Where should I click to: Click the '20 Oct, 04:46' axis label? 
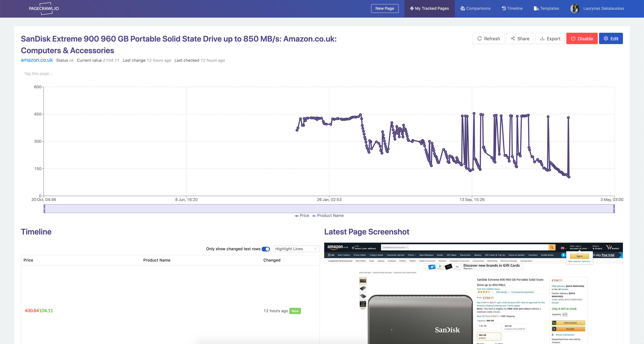[44, 200]
